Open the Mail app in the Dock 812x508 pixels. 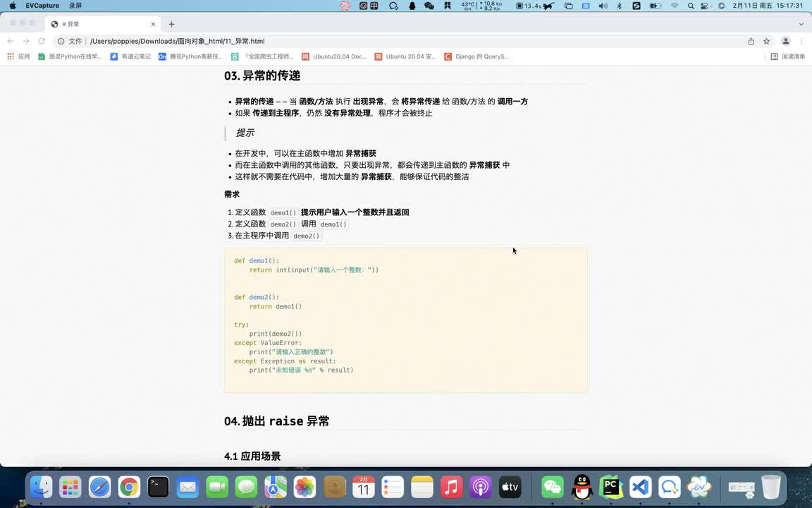[x=187, y=488]
